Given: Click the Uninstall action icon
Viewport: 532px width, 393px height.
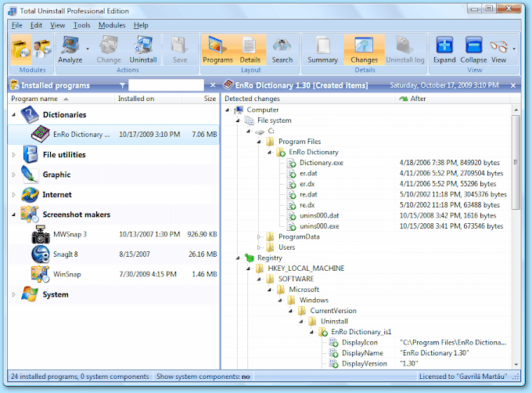Looking at the screenshot, I should pyautogui.click(x=143, y=49).
